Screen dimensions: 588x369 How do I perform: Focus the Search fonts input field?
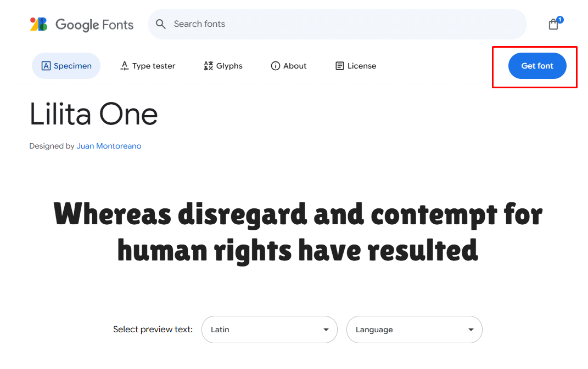[337, 24]
